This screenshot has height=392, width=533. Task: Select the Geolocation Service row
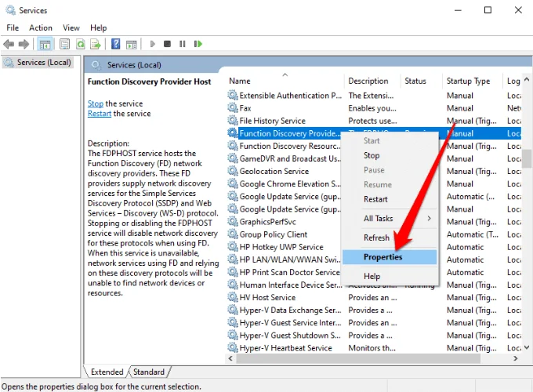point(274,172)
